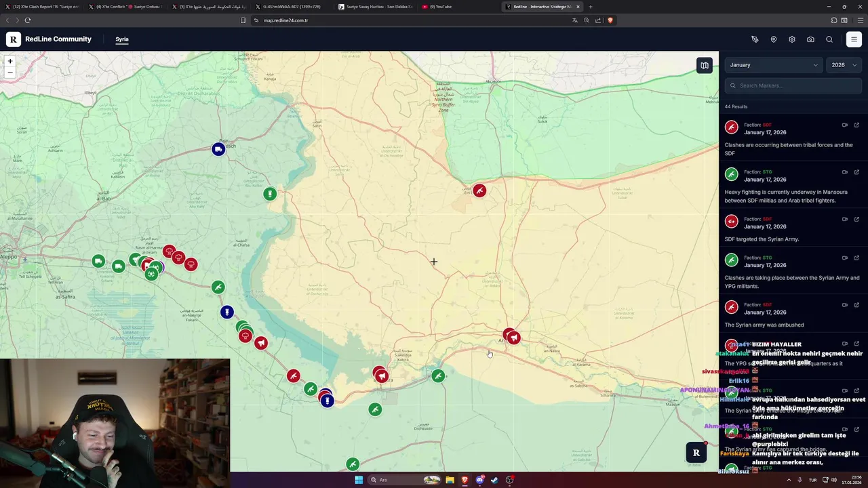Open File Explorer from taskbar
The width and height of the screenshot is (868, 488).
[x=450, y=480]
